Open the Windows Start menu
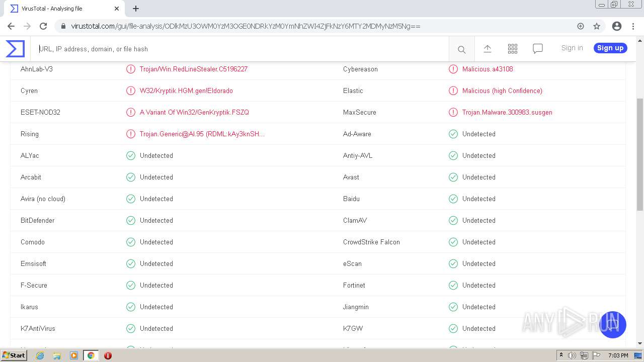 (x=14, y=355)
